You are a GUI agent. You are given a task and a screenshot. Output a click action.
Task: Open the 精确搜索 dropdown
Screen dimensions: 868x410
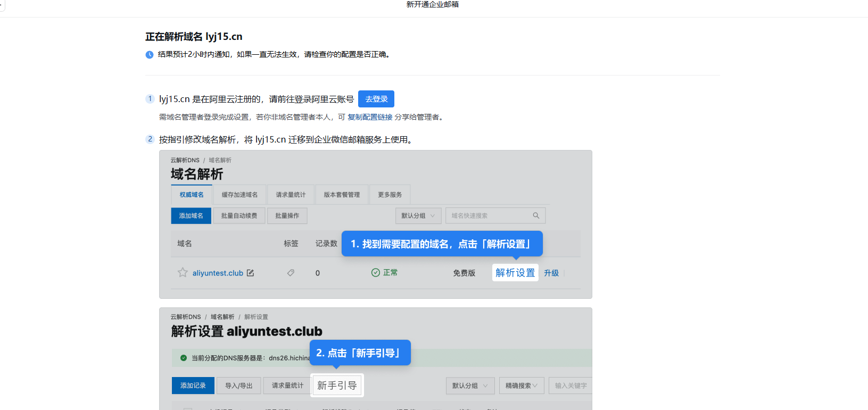pyautogui.click(x=522, y=386)
